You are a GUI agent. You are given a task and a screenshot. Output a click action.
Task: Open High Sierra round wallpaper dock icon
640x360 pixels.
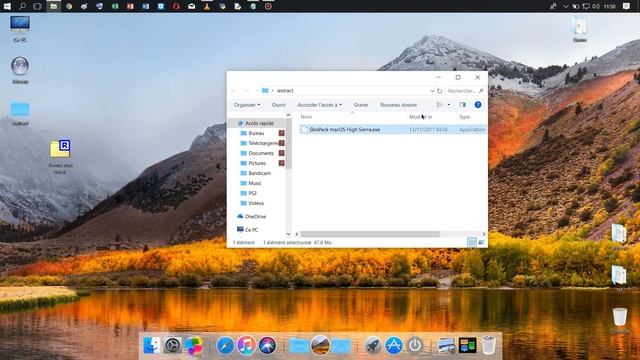320,345
